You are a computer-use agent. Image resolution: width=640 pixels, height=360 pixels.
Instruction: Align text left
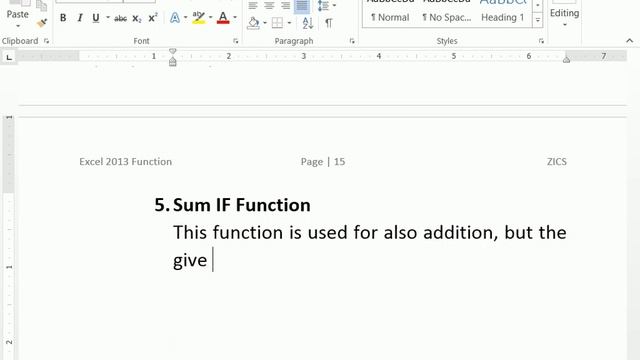pyautogui.click(x=253, y=5)
